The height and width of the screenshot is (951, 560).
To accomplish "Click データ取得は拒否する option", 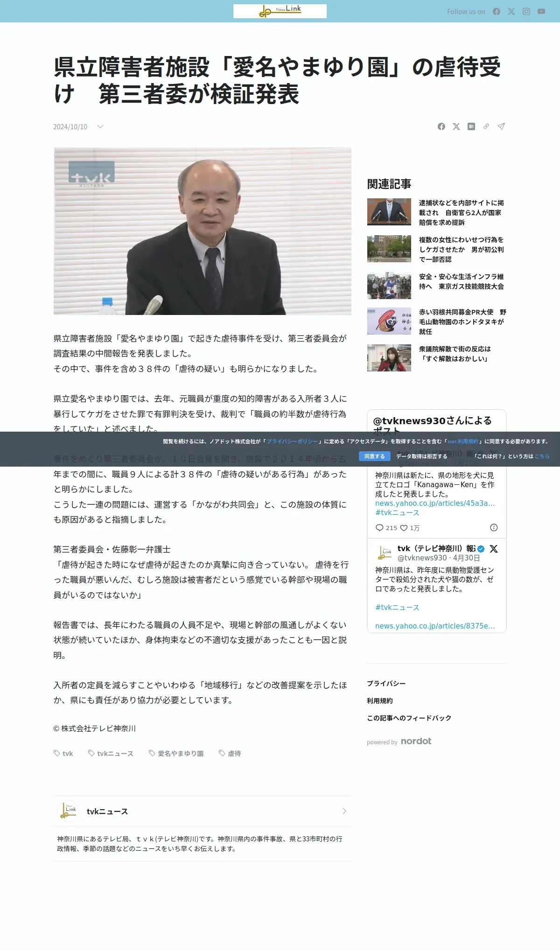I will click(x=422, y=456).
